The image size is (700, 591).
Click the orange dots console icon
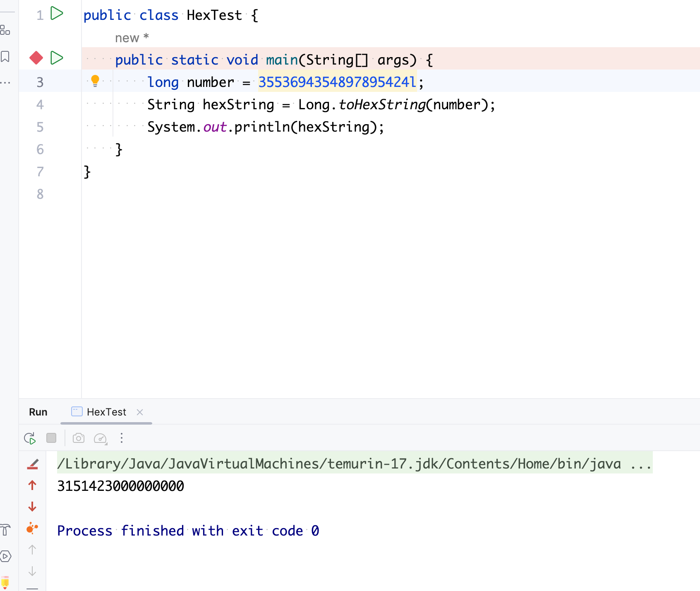[x=32, y=528]
